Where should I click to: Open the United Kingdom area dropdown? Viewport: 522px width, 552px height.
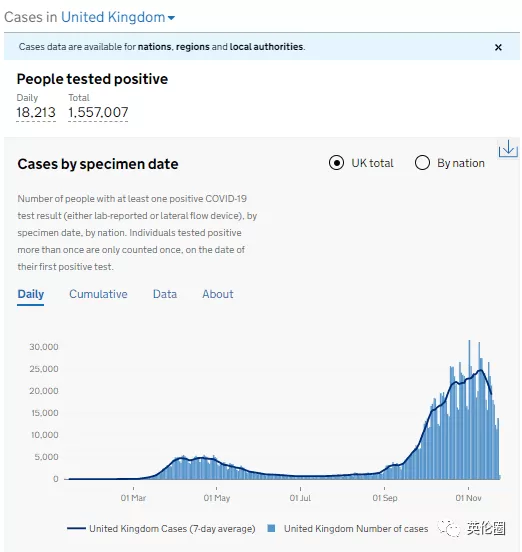pyautogui.click(x=118, y=17)
